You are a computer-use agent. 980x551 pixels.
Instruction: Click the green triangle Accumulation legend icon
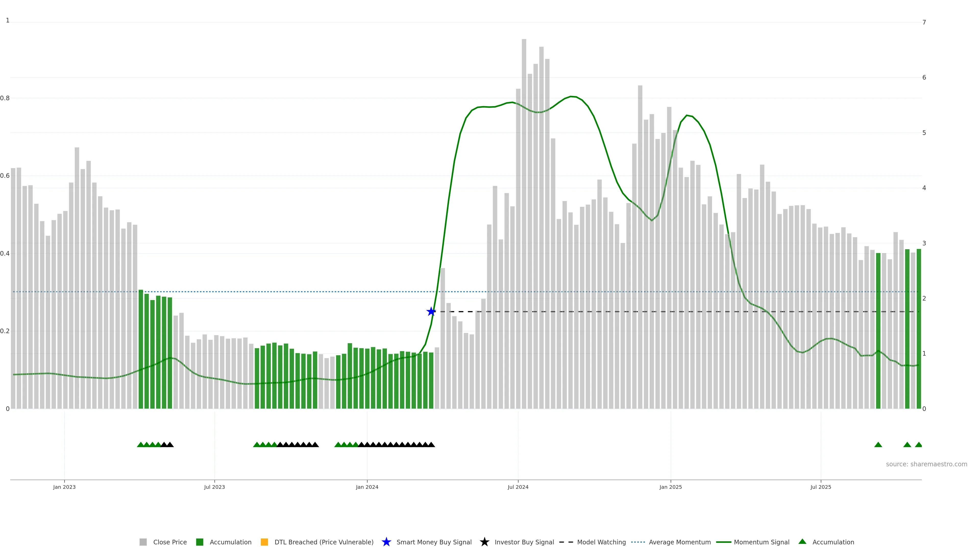[x=802, y=542]
